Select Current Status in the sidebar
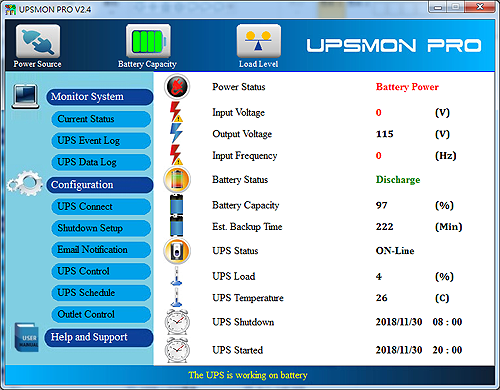500x390 pixels. click(101, 119)
